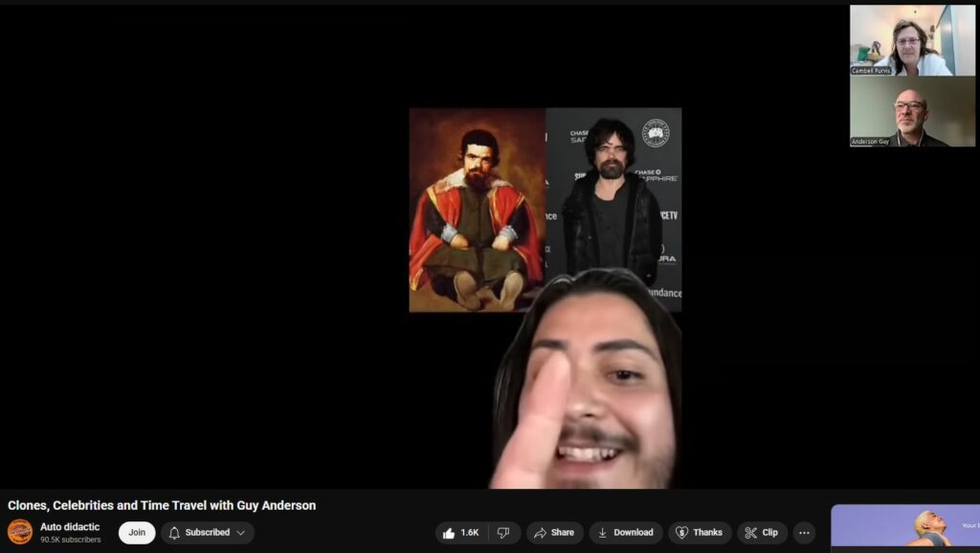The image size is (980, 553).
Task: Open the more actions three-dot menu
Action: (804, 533)
